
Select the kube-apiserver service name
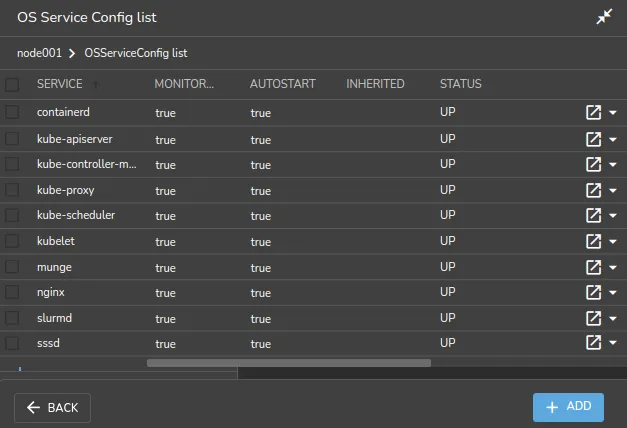point(75,139)
